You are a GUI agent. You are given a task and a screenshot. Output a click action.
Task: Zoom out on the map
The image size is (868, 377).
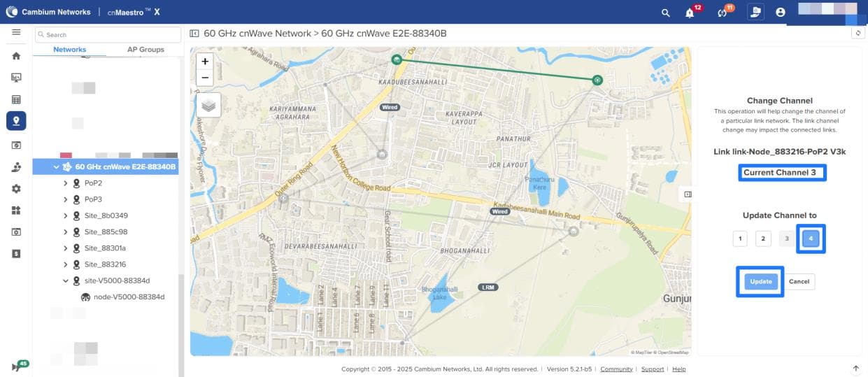click(205, 78)
